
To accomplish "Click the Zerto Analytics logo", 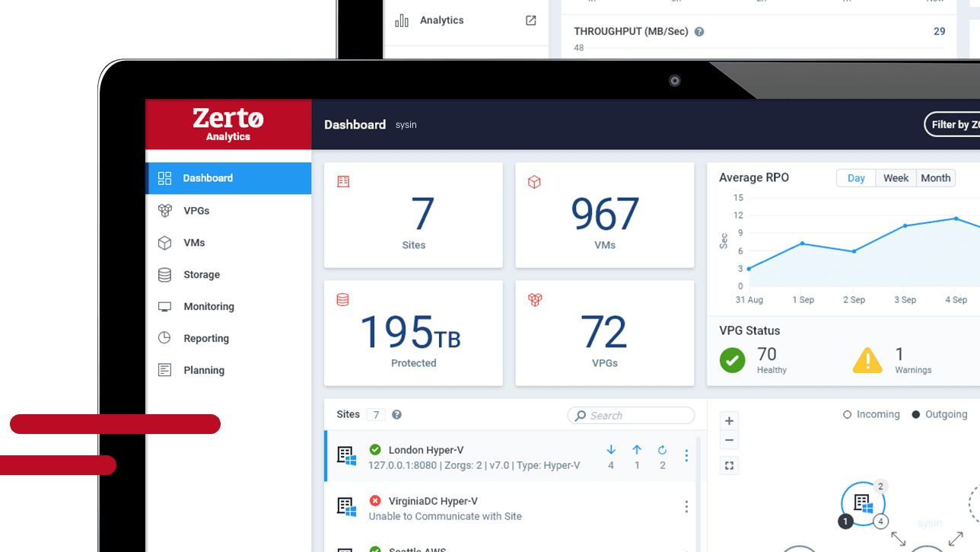I will (x=228, y=124).
